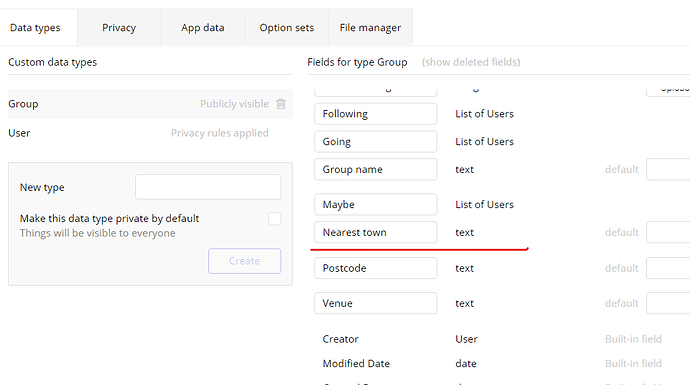Image resolution: width=690 pixels, height=385 pixels.
Task: Click the Create button
Action: (245, 261)
